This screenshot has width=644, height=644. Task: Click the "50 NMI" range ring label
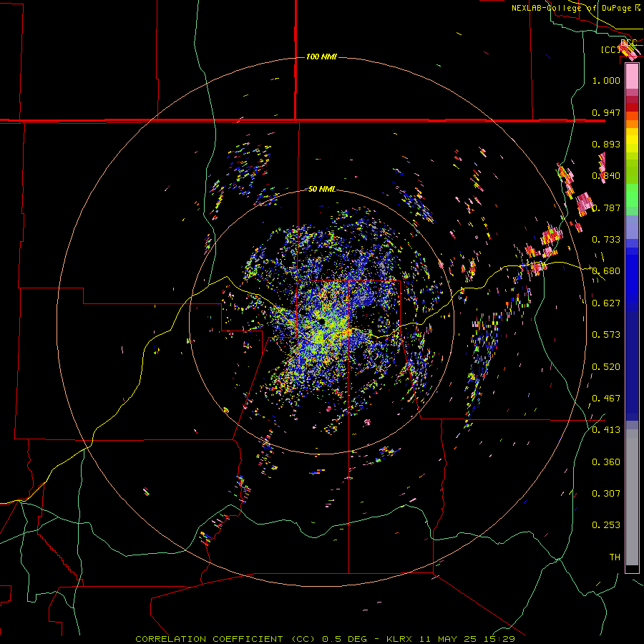click(321, 189)
